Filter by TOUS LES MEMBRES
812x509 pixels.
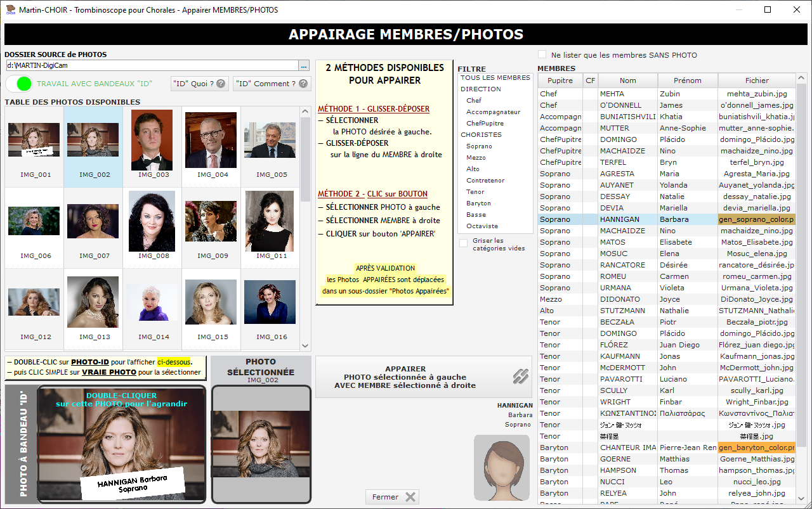[495, 78]
